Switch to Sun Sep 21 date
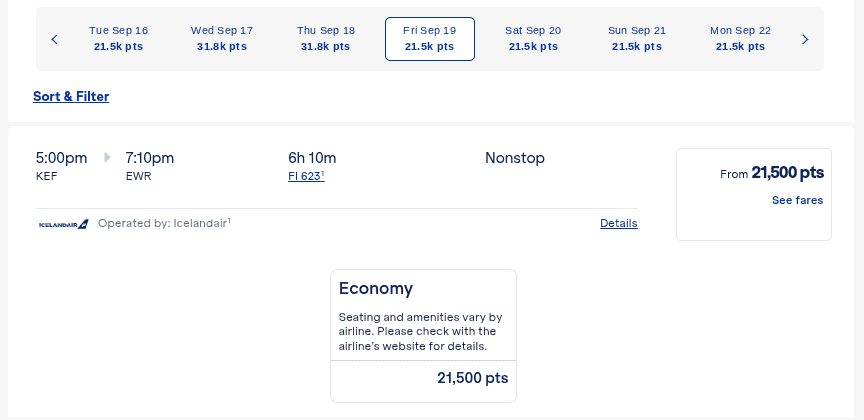The image size is (864, 420). [636, 39]
